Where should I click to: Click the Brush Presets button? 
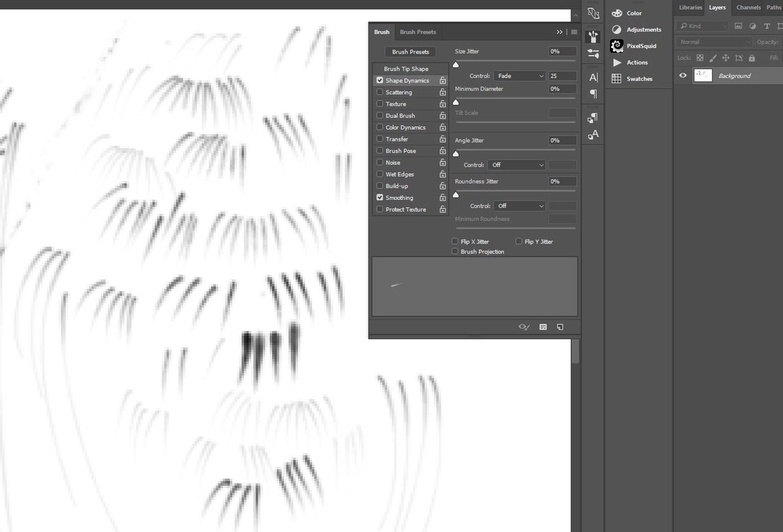pyautogui.click(x=410, y=52)
